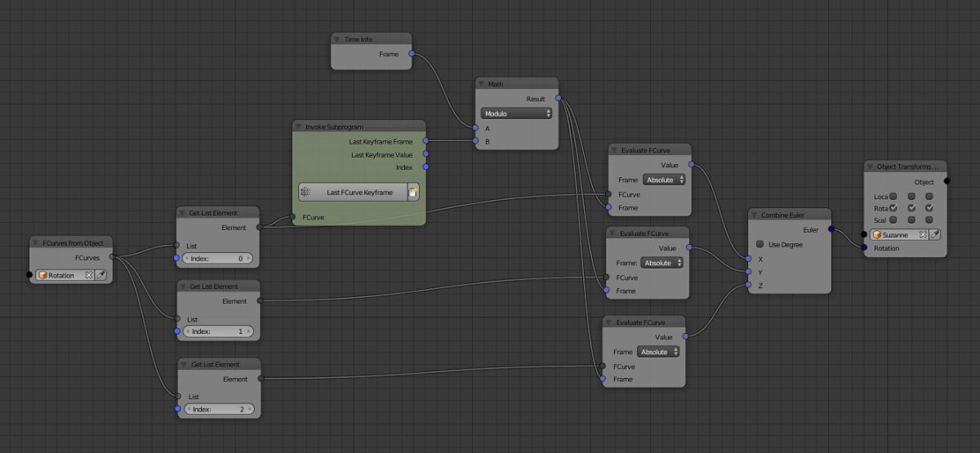Click eyedropper icon beside Rotation object field
The image size is (980, 453).
tap(102, 275)
